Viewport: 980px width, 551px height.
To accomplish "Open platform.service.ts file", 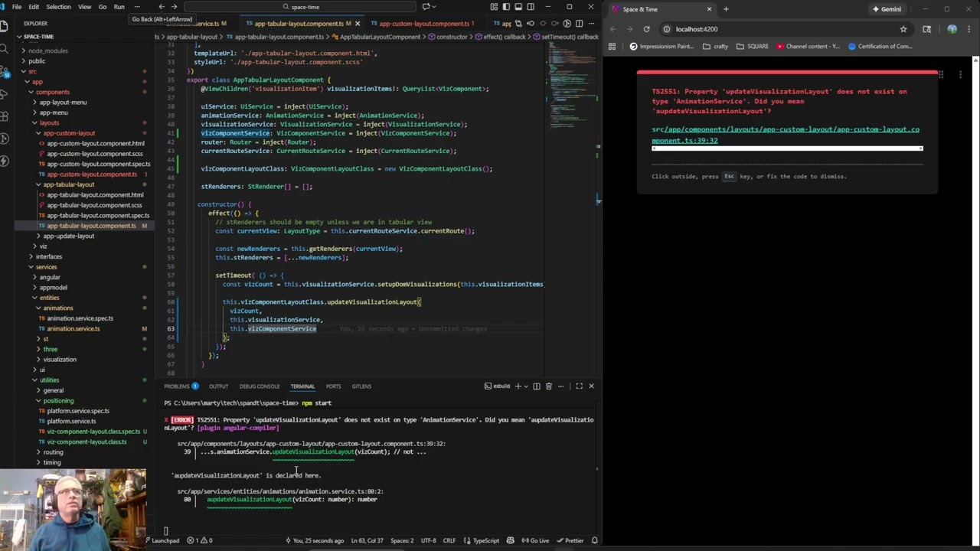I will [71, 421].
